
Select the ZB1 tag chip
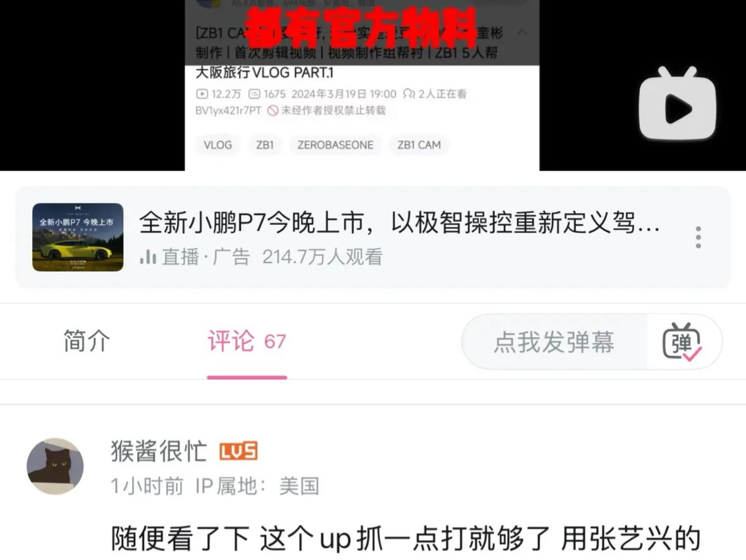coord(265,145)
